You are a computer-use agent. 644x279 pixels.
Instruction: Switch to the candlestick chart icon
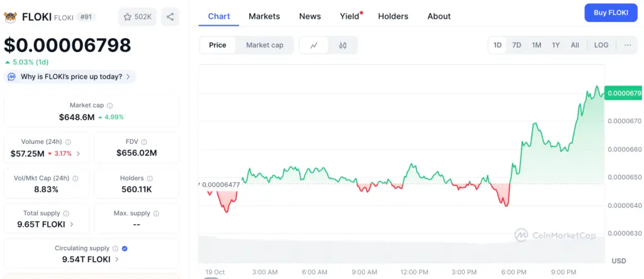[x=343, y=45]
